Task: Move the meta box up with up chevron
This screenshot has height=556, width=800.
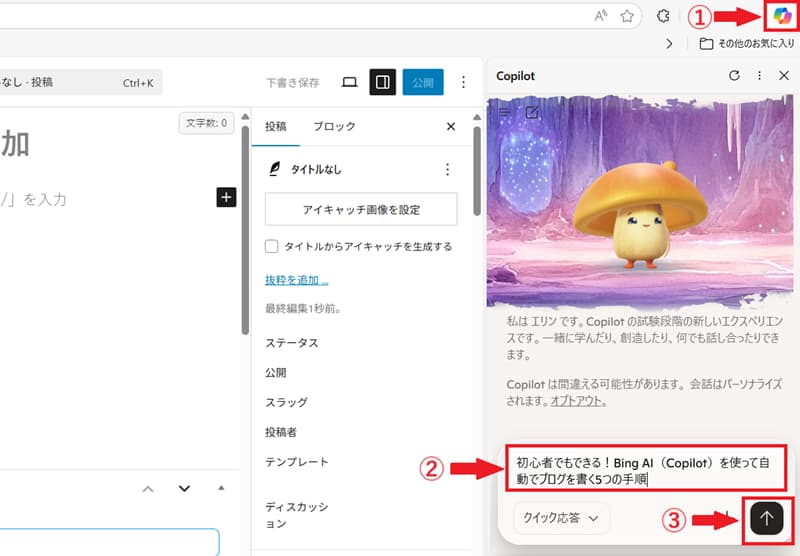Action: tap(148, 489)
